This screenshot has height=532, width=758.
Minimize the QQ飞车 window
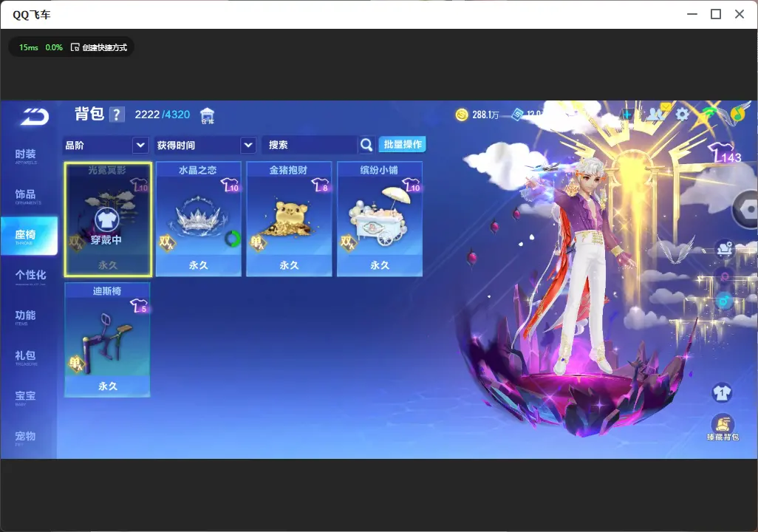692,15
